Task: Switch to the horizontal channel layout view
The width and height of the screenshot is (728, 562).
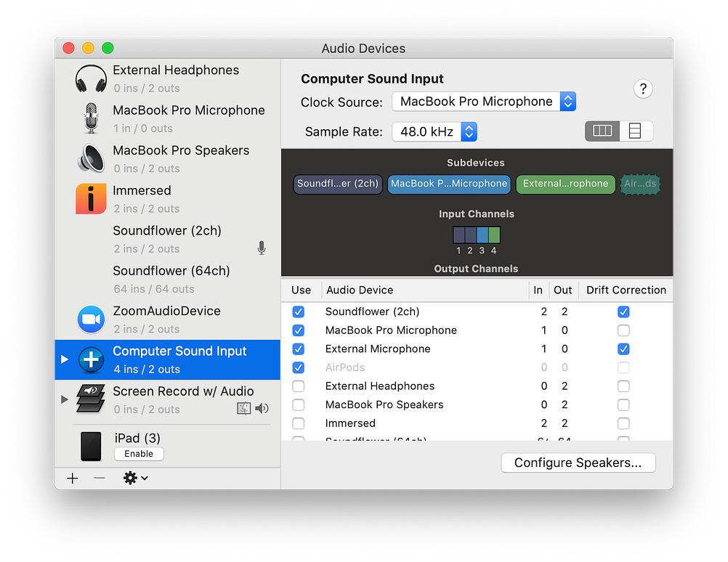Action: pyautogui.click(x=634, y=131)
